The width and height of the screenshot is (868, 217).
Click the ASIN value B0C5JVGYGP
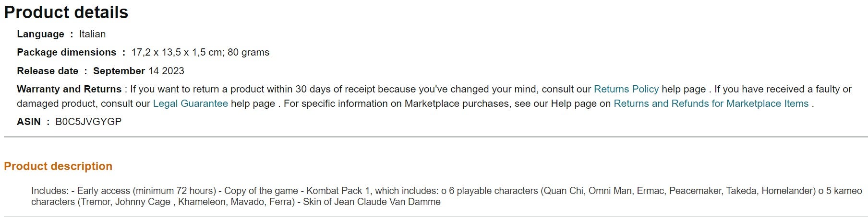click(88, 122)
